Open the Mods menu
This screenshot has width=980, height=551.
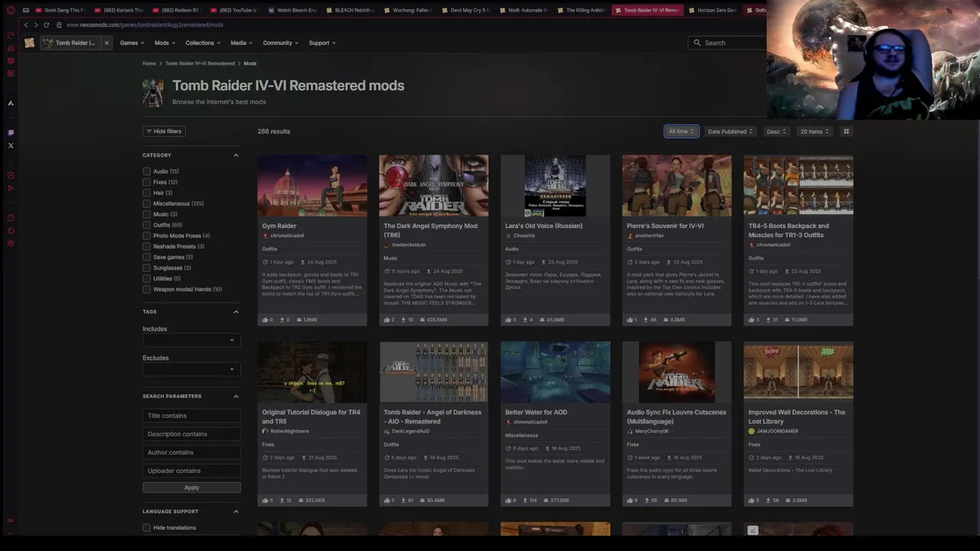(x=165, y=43)
